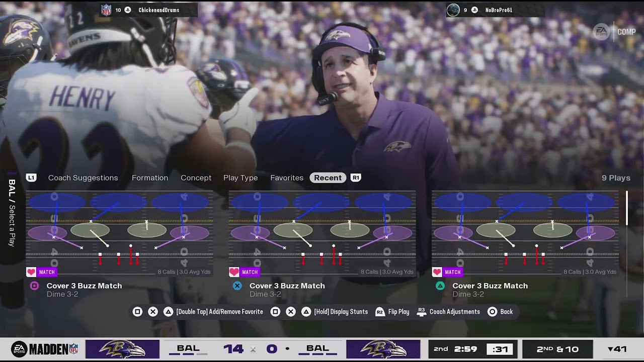644x362 pixels.
Task: Click the PlayStation icon beside ChickenandDrums
Action: (x=128, y=10)
